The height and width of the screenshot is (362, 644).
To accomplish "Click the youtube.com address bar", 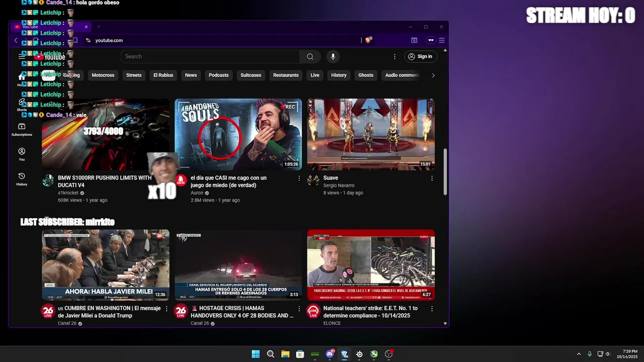I will (x=221, y=40).
